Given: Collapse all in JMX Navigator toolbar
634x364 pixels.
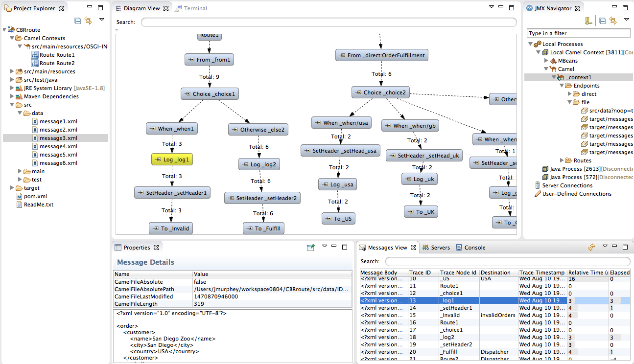Looking at the screenshot, I should click(x=603, y=21).
